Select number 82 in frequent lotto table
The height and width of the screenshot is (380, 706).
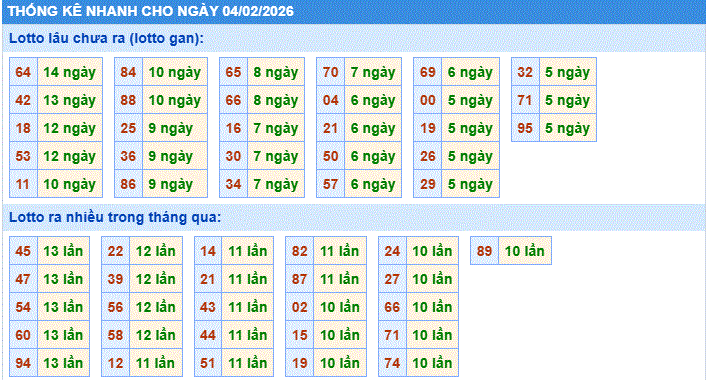(299, 251)
